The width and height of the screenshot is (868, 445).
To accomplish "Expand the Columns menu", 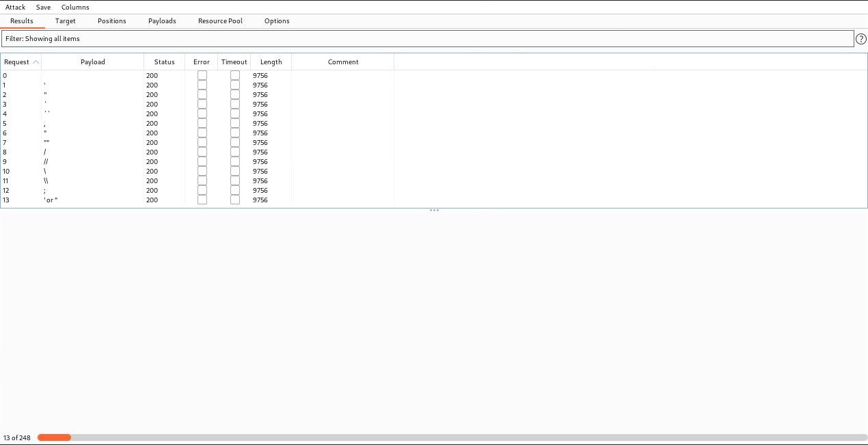I will pos(75,7).
